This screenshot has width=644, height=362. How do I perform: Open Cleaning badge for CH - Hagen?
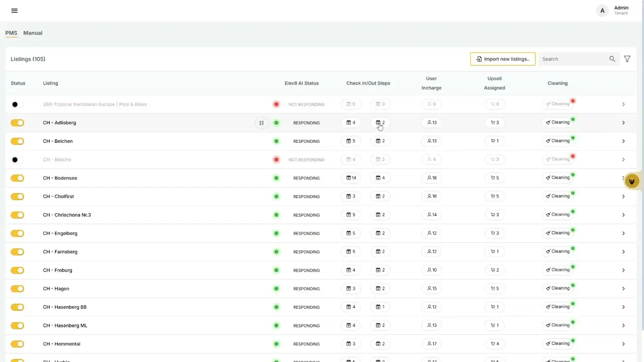557,288
